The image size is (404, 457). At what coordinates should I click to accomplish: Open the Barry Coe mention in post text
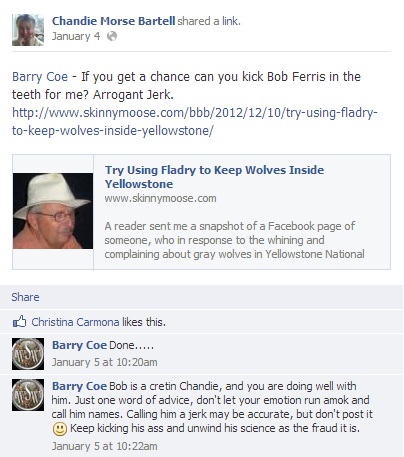40,77
